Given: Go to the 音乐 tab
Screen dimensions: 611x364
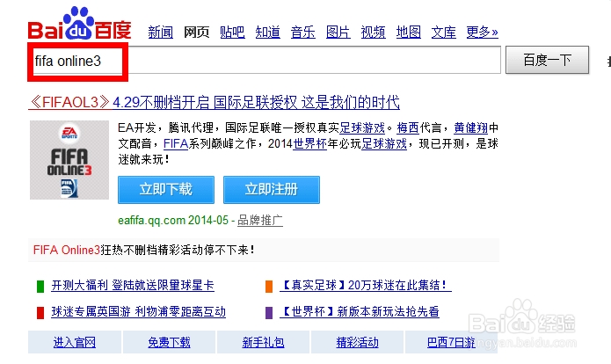Looking at the screenshot, I should click(x=302, y=32).
